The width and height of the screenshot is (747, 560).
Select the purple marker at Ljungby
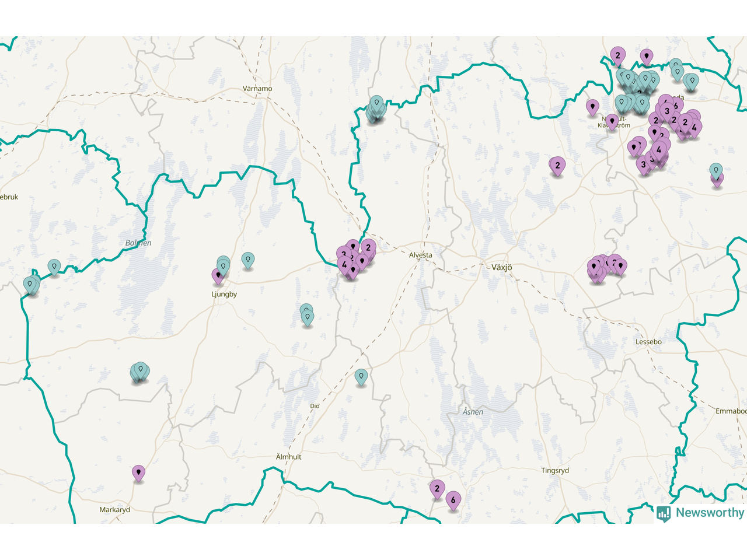point(218,275)
